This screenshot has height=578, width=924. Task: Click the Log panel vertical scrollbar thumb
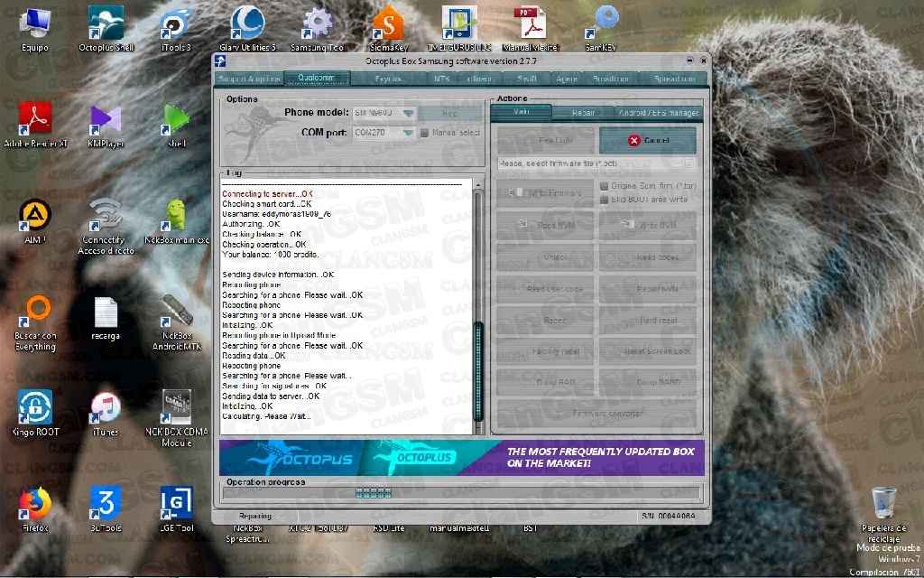pos(478,371)
